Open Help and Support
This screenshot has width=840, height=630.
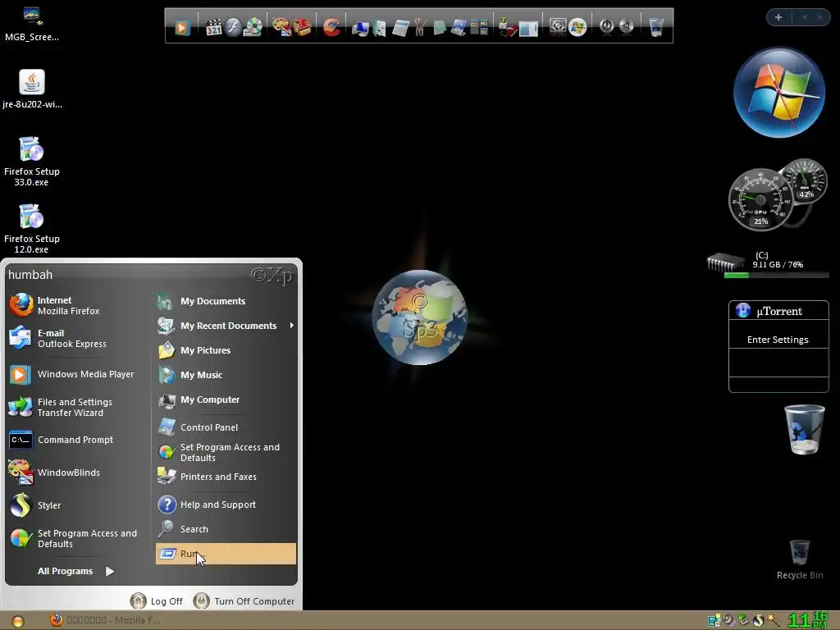pyautogui.click(x=226, y=504)
